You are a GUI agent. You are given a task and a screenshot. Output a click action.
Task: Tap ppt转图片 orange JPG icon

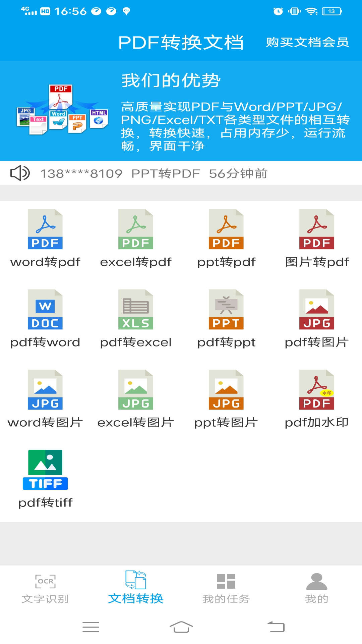click(226, 390)
